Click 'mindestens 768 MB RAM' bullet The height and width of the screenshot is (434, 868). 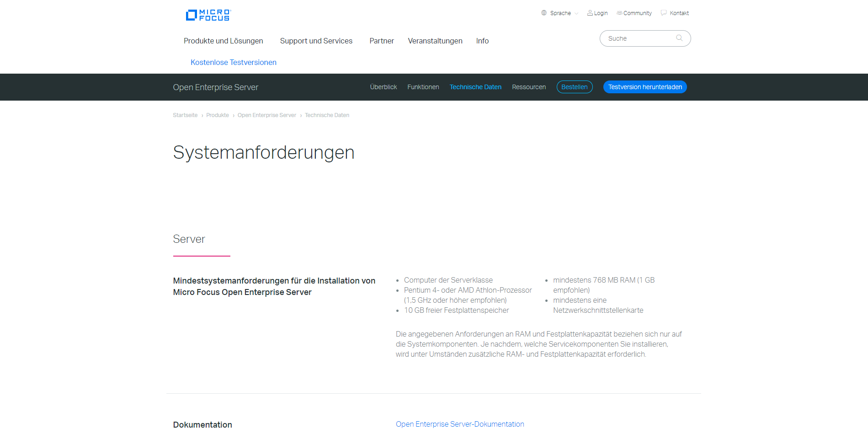click(604, 285)
